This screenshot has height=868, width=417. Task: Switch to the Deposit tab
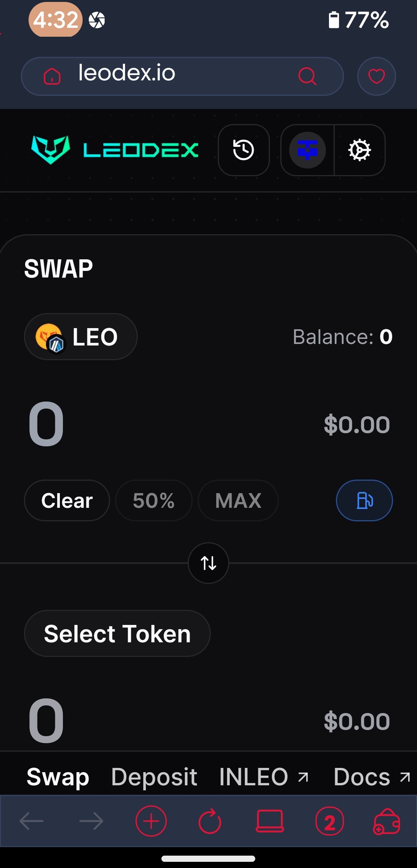point(154,777)
